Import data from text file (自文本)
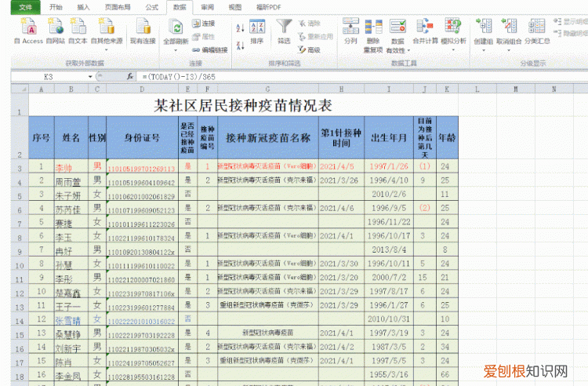 78,31
